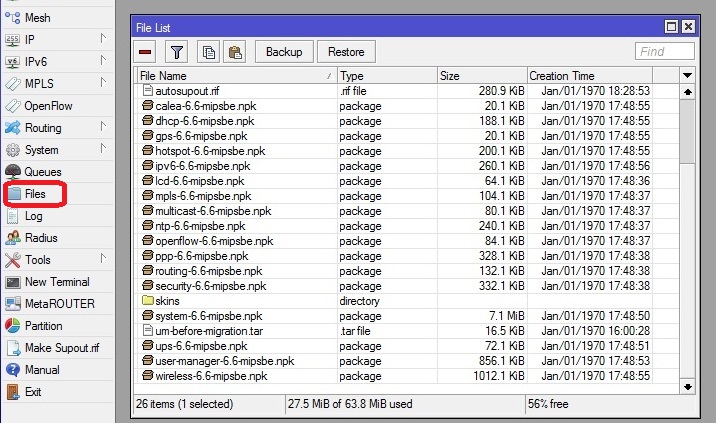
Task: Open the filter funnel icon
Action: point(176,51)
